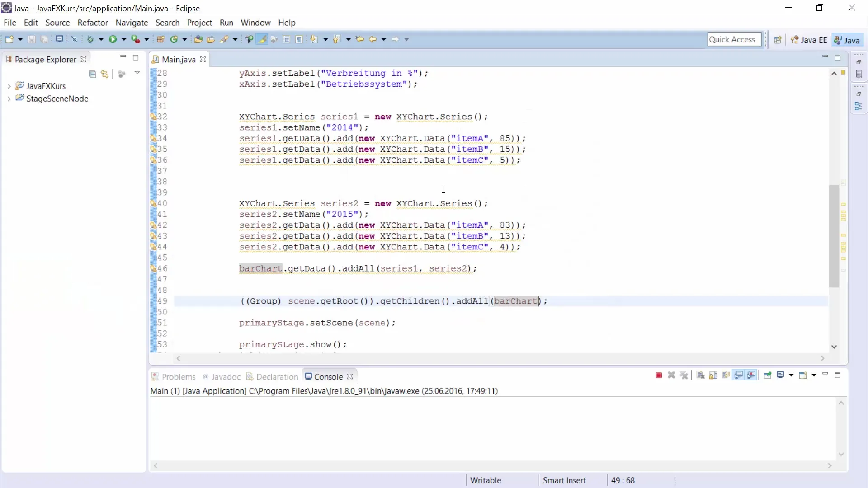Click the New Java Class icon
868x488 pixels.
174,39
